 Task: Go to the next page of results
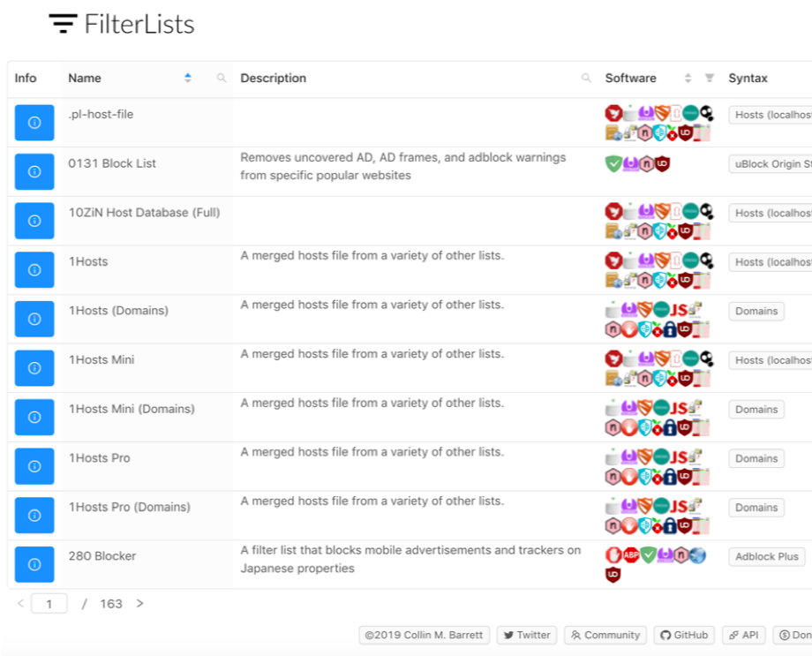(139, 604)
